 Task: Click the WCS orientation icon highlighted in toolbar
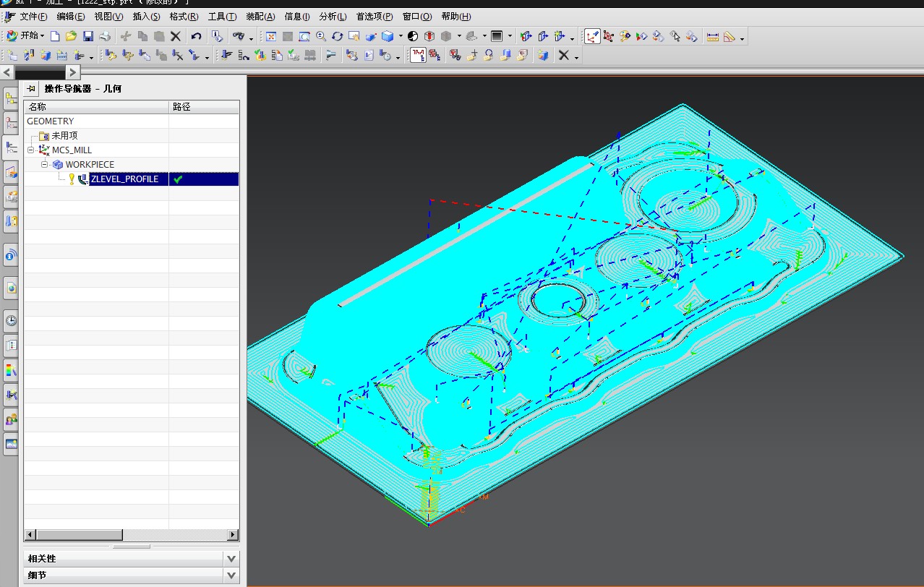pyautogui.click(x=592, y=35)
